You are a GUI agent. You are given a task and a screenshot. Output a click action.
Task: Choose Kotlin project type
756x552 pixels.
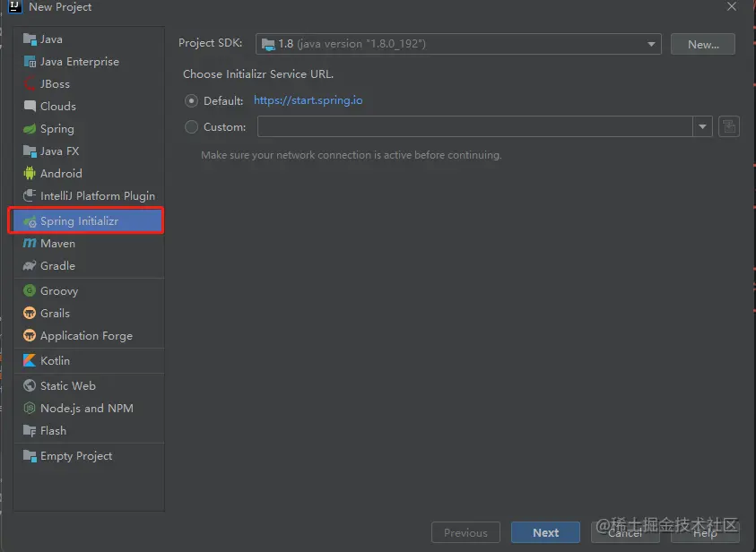[x=89, y=360]
